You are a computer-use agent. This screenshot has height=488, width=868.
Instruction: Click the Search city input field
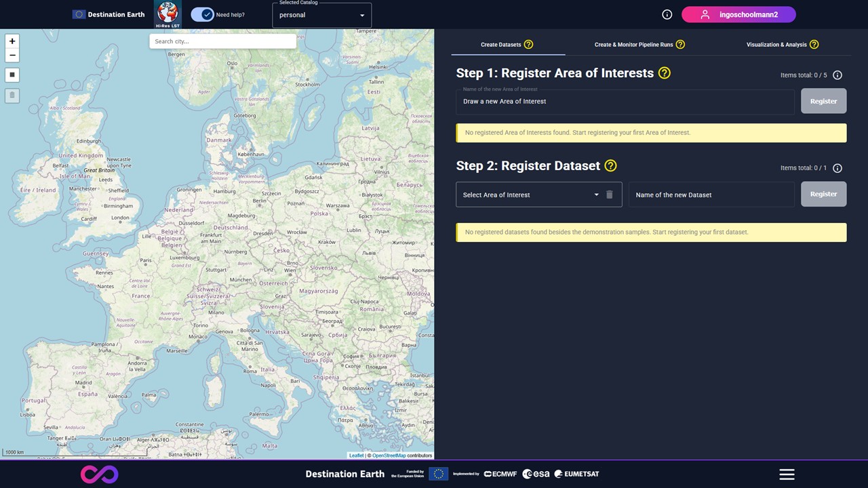point(222,41)
